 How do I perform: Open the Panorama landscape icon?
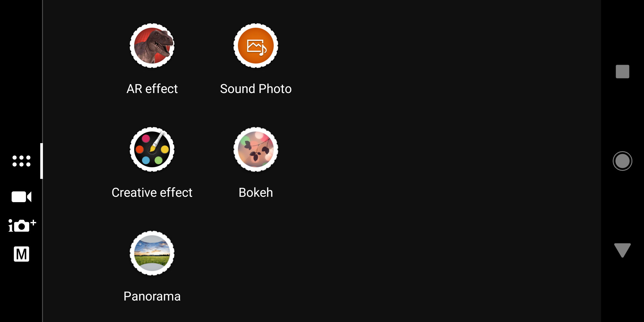152,253
